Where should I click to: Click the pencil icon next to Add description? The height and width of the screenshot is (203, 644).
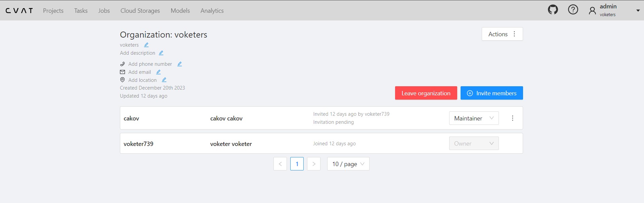pyautogui.click(x=161, y=53)
